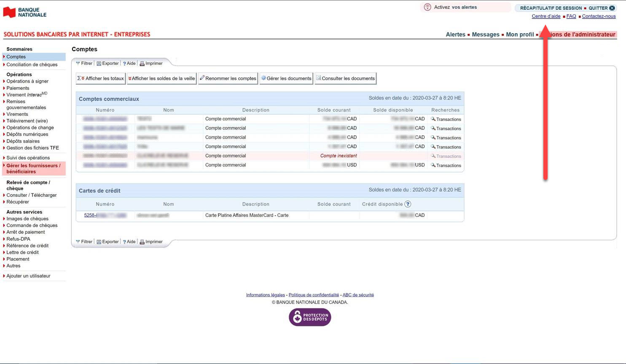Open the Banque Nationale logo
The width and height of the screenshot is (626, 364).
pyautogui.click(x=25, y=12)
